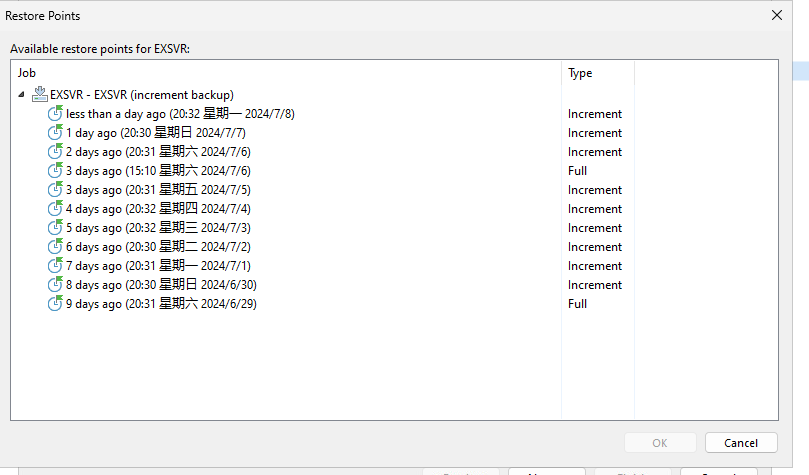The width and height of the screenshot is (809, 475).
Task: Select the 5 days ago restore point
Action: [x=158, y=228]
